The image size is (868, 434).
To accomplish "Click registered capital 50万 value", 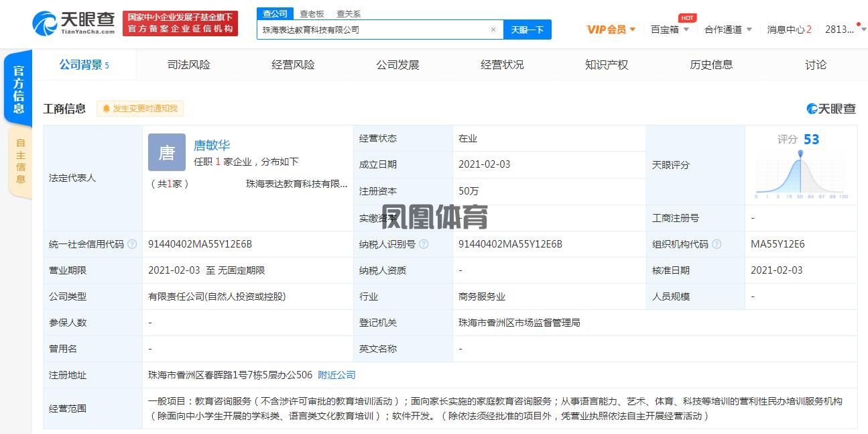I will (x=469, y=191).
